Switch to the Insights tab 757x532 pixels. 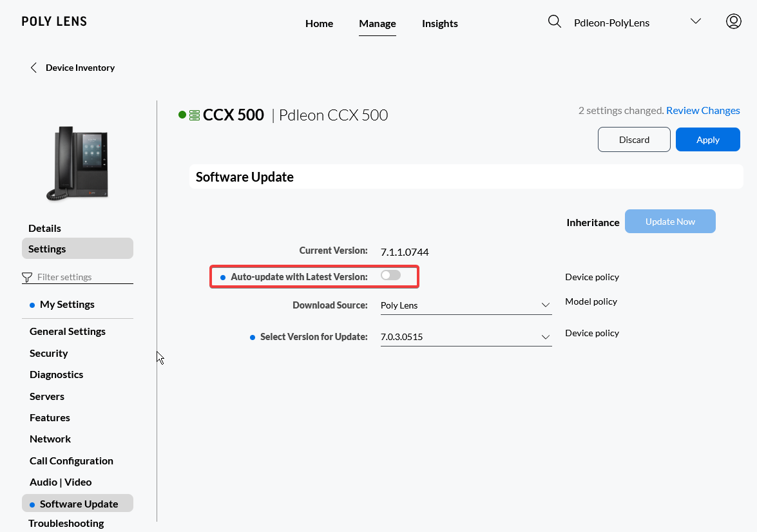pyautogui.click(x=439, y=24)
